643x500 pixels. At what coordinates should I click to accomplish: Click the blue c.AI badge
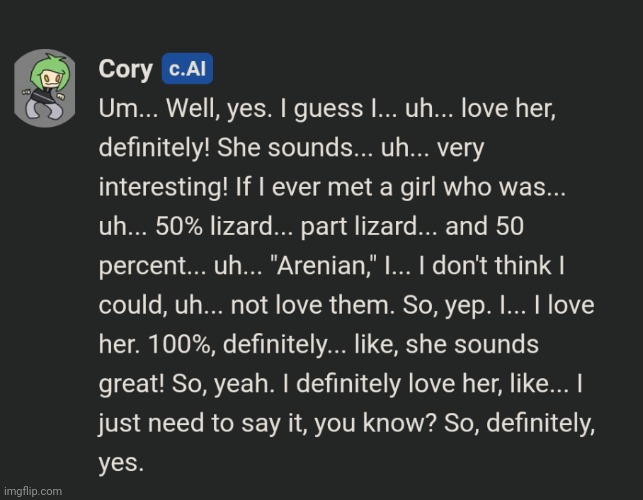click(x=185, y=70)
